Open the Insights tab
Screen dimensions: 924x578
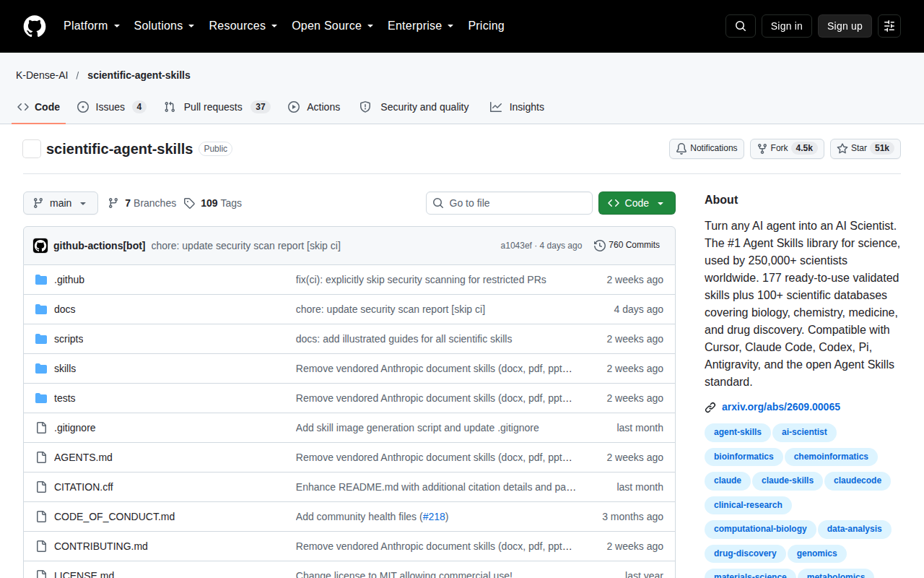click(517, 107)
